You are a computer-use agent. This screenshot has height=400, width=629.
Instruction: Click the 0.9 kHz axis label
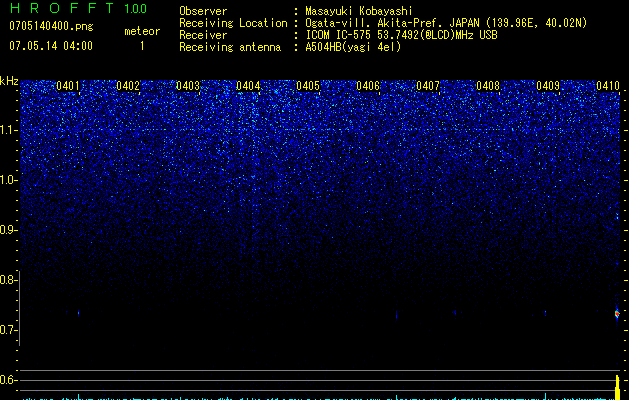[9, 230]
